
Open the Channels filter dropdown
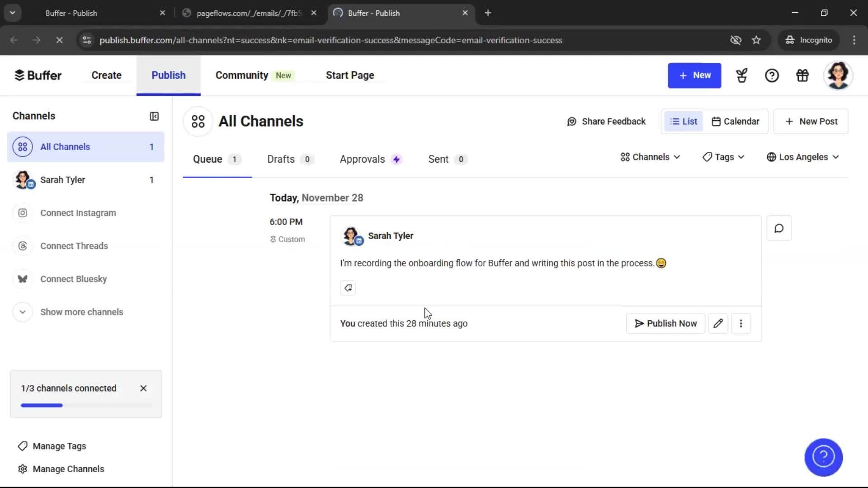[650, 157]
